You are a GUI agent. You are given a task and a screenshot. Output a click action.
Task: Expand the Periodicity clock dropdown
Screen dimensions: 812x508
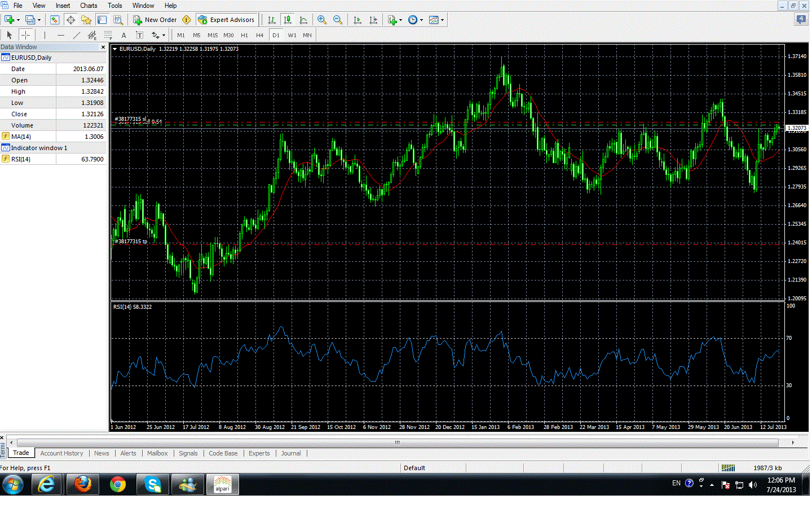421,20
